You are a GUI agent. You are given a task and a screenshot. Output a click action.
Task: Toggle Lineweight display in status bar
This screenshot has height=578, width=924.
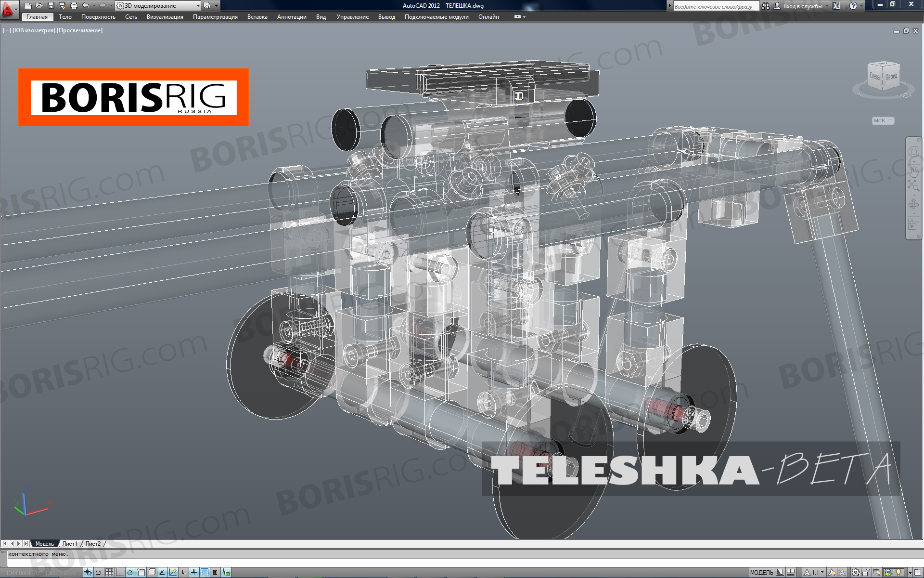click(194, 572)
